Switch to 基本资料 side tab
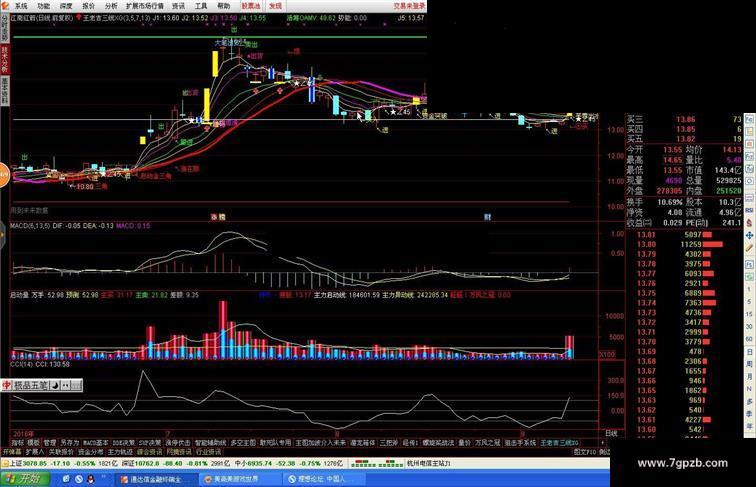 click(x=4, y=91)
